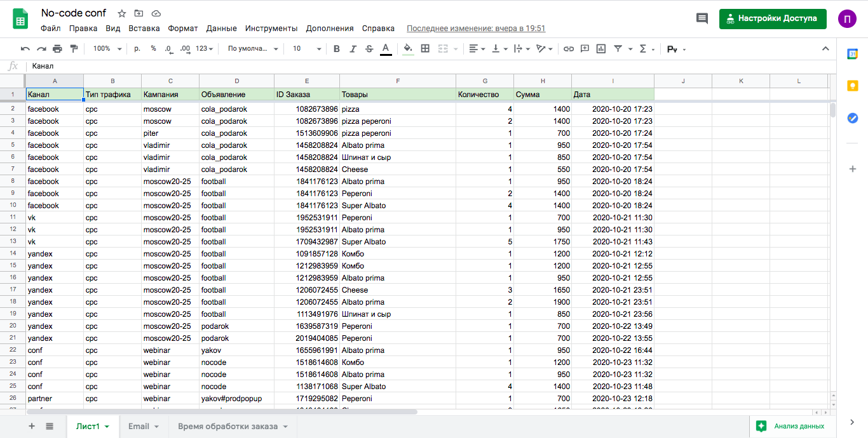Open the account avatar menu
Image resolution: width=868 pixels, height=438 pixels.
(847, 18)
